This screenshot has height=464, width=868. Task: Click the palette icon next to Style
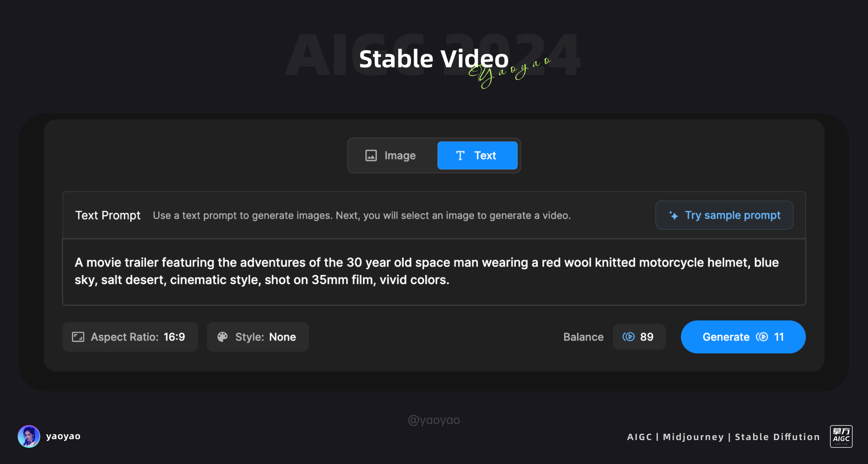[222, 337]
